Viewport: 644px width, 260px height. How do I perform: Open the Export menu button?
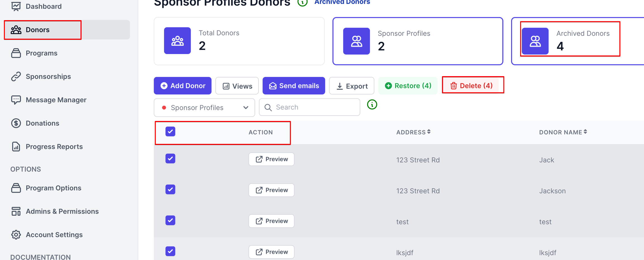coord(351,86)
